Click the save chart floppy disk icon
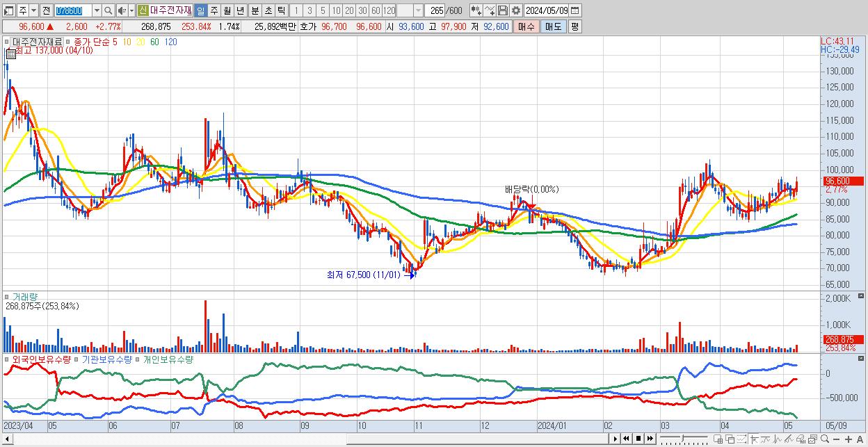The width and height of the screenshot is (868, 447). tap(503, 10)
